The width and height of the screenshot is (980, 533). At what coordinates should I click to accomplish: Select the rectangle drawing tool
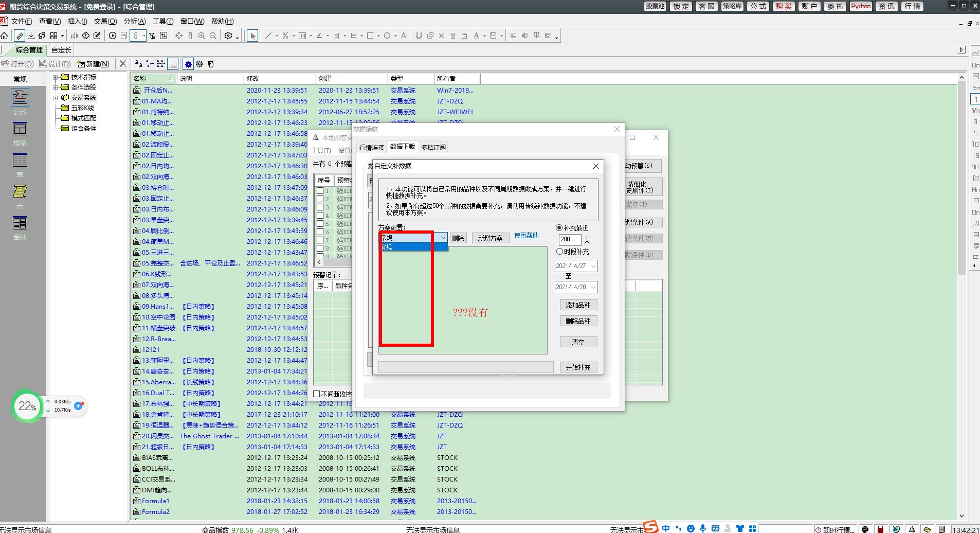370,35
